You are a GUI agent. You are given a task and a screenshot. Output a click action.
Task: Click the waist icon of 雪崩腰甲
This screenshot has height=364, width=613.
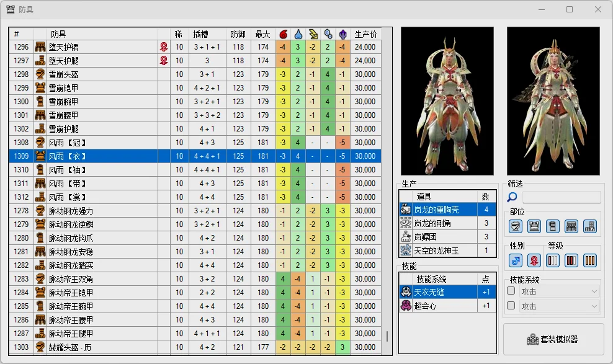(x=40, y=115)
